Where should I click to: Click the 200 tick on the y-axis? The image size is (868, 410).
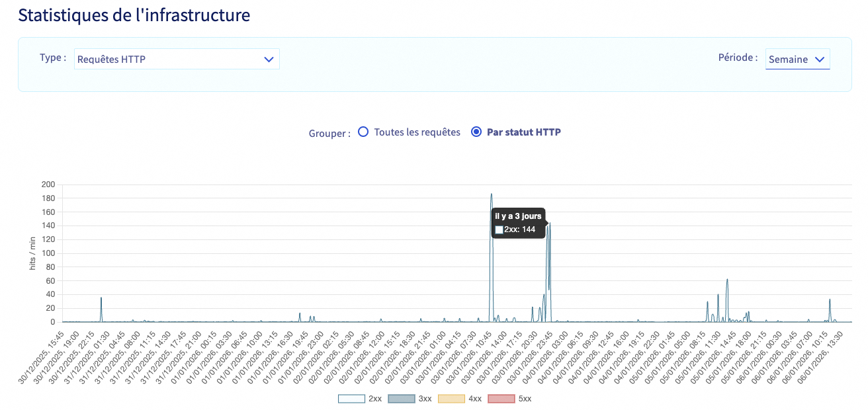tap(48, 184)
